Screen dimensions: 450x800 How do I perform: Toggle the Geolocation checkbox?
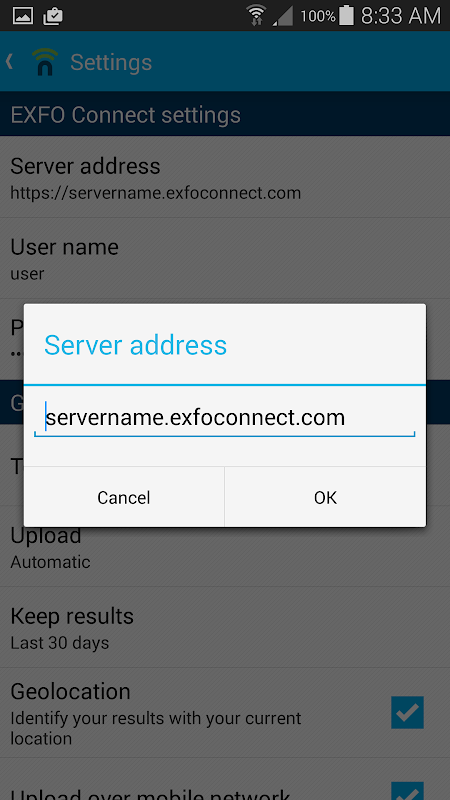[407, 712]
